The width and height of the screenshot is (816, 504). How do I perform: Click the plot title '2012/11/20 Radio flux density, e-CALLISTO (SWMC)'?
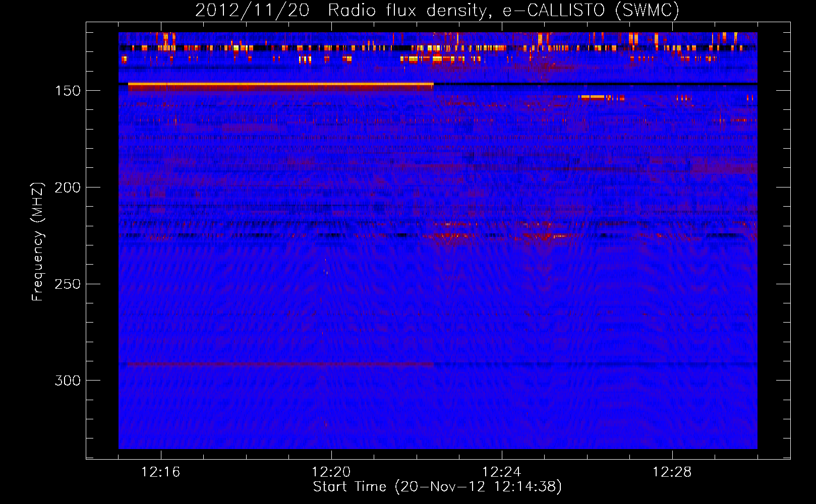[437, 10]
